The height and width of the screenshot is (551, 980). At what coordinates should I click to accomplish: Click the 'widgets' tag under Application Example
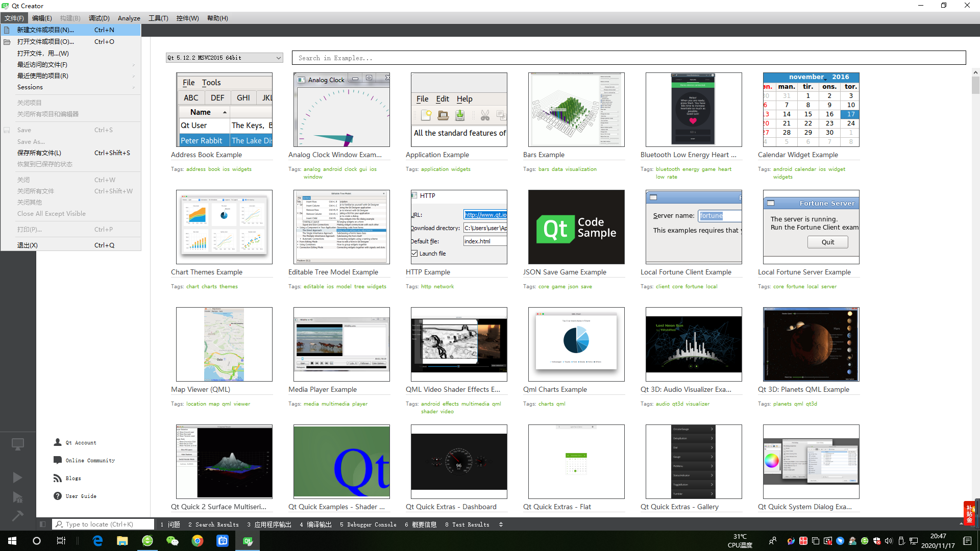[460, 169]
